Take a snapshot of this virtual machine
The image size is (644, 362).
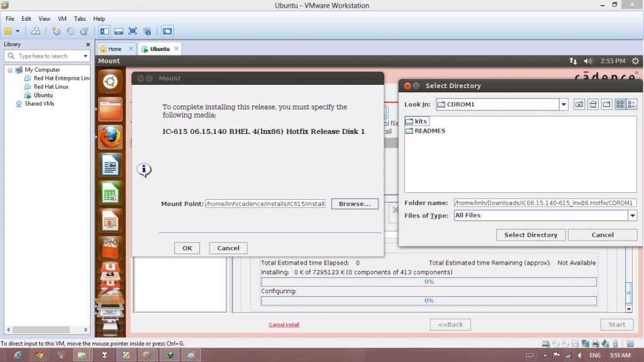click(56, 31)
